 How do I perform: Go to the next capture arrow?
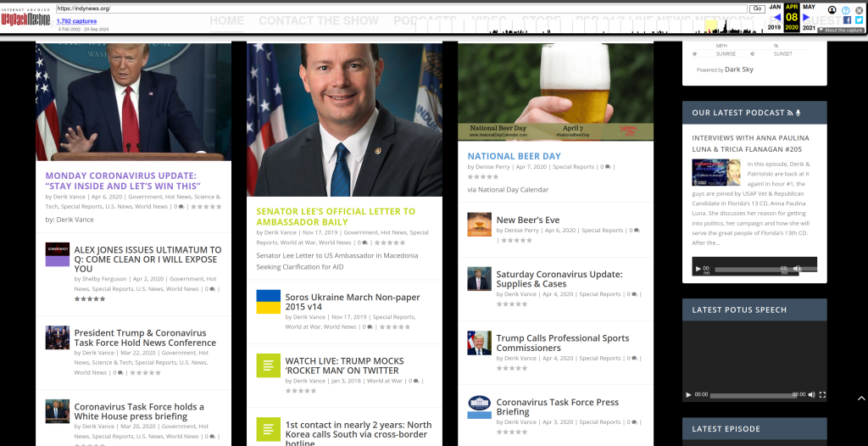806,17
